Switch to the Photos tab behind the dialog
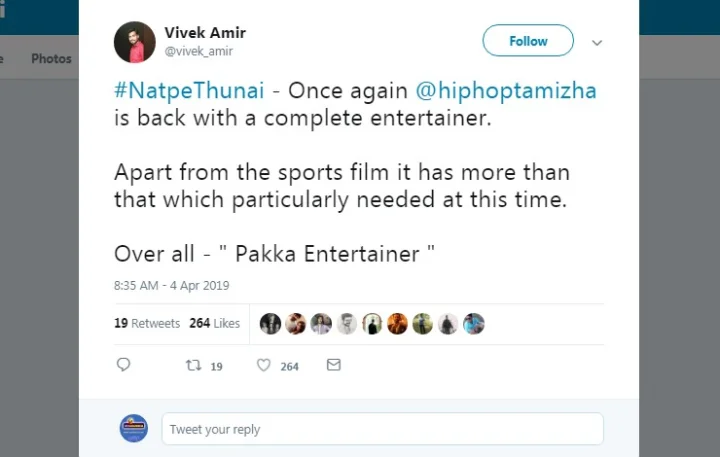The image size is (720, 457). click(51, 59)
